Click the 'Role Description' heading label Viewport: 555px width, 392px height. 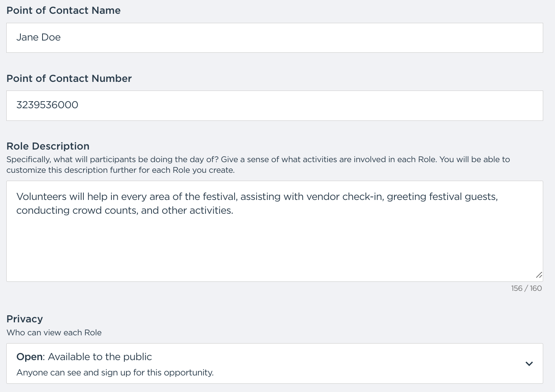click(48, 146)
